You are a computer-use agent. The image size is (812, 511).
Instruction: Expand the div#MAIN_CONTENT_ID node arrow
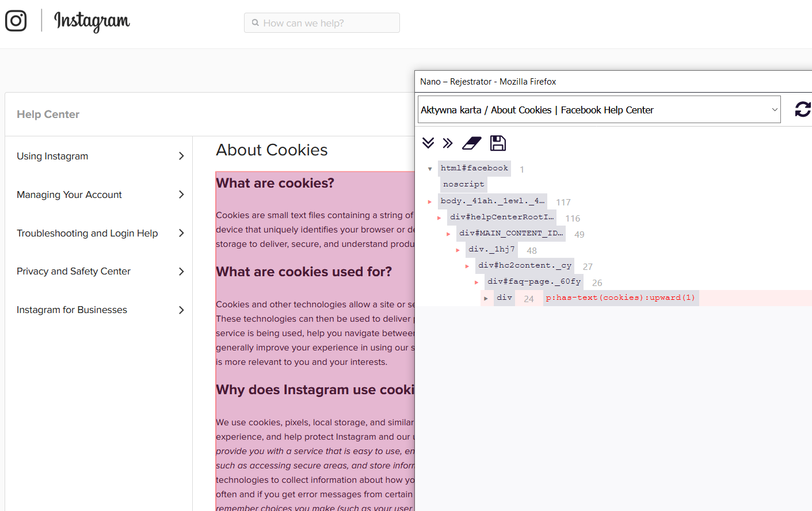click(x=448, y=234)
